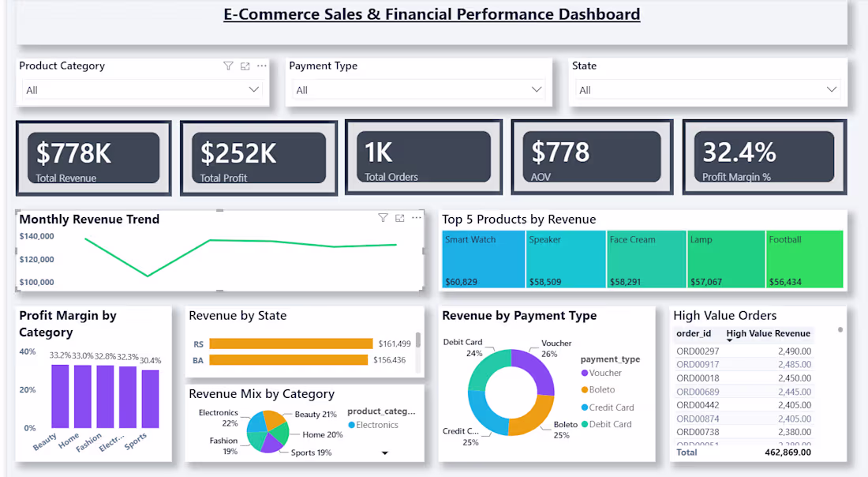Screen dimensions: 868x477
Task: Click 'Beauty 21%' pie label
Action: tap(316, 415)
